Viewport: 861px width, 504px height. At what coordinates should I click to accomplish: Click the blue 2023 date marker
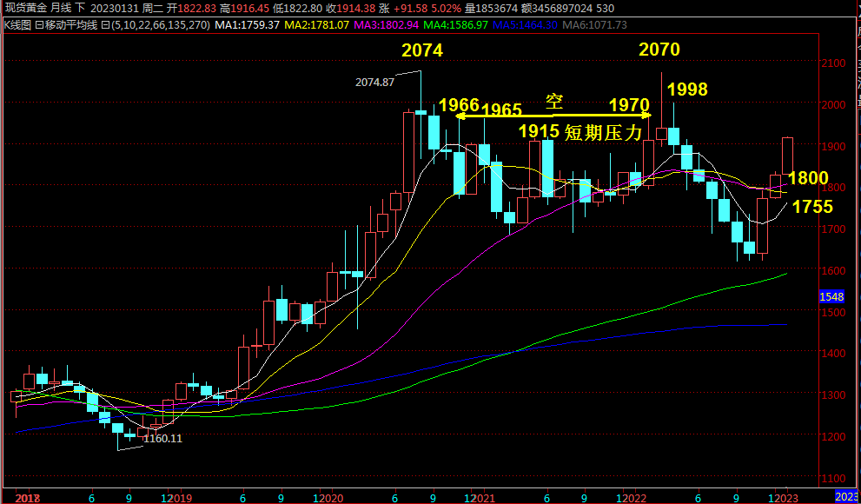tap(846, 496)
